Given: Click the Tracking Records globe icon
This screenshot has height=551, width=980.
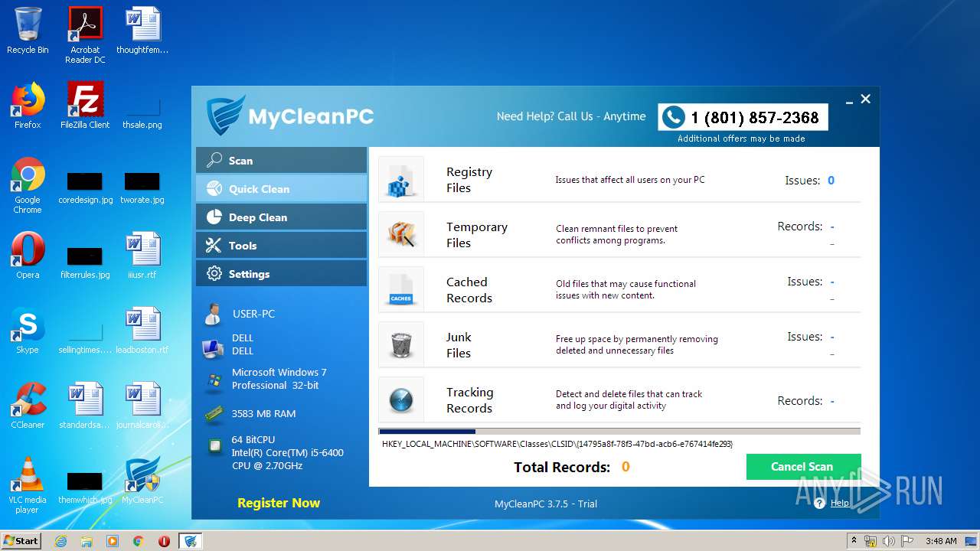Looking at the screenshot, I should pyautogui.click(x=401, y=400).
